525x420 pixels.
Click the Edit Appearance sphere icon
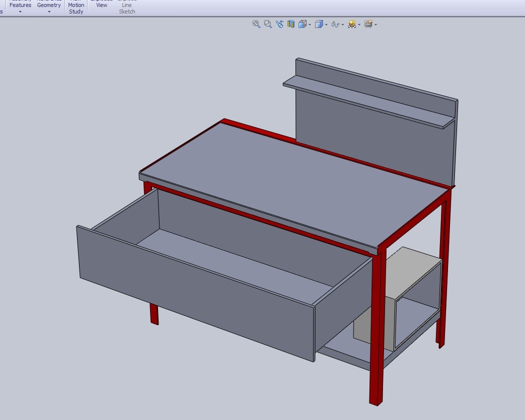(x=352, y=24)
